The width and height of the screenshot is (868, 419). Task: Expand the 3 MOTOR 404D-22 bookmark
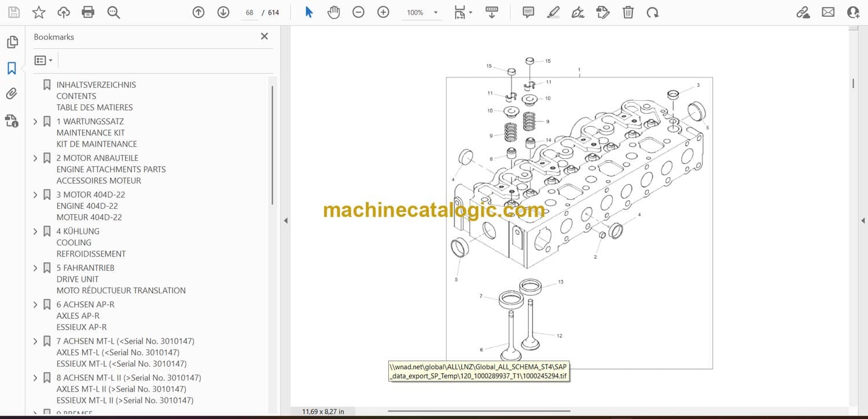coord(35,195)
